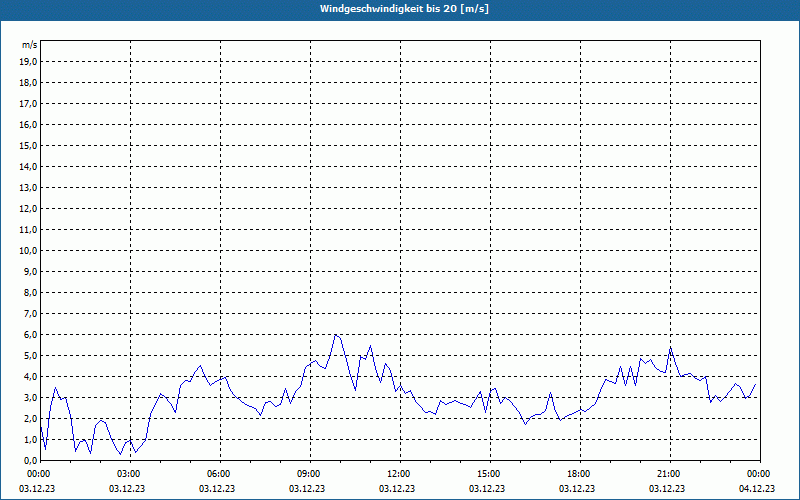
Task: Click the "03.12.23" date under 09:00
Action: pos(307,488)
